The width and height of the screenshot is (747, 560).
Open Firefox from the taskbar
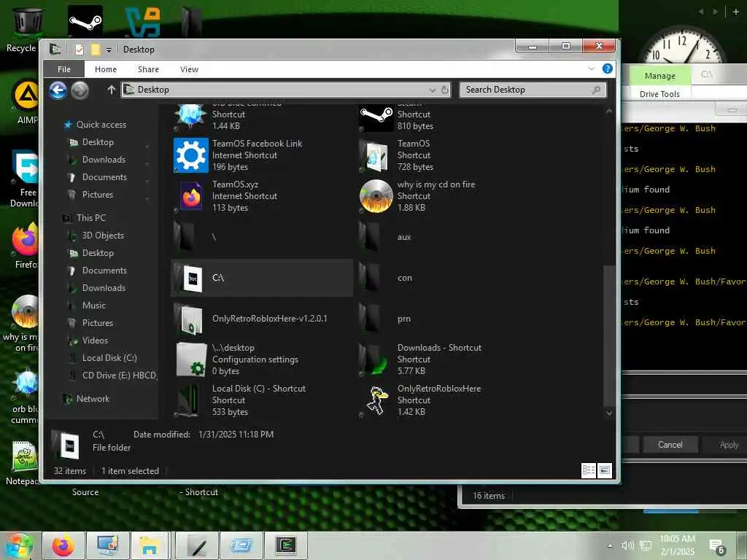coord(63,545)
